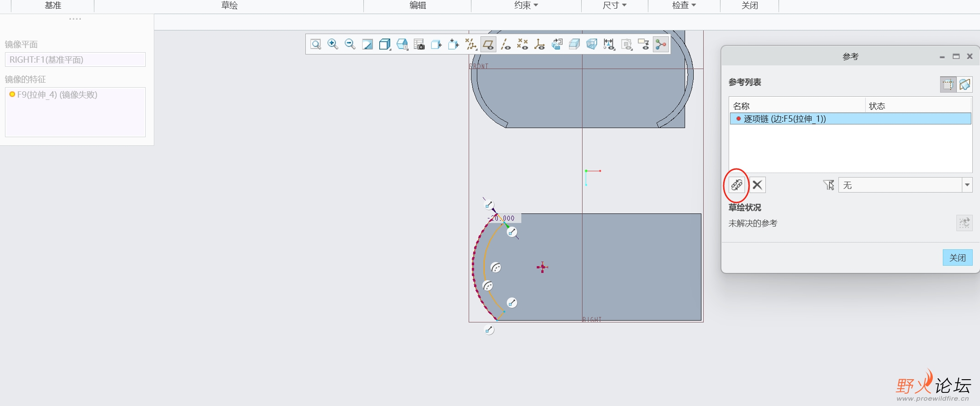Open the Saved Orientations icon
The height and width of the screenshot is (406, 980).
click(x=402, y=44)
